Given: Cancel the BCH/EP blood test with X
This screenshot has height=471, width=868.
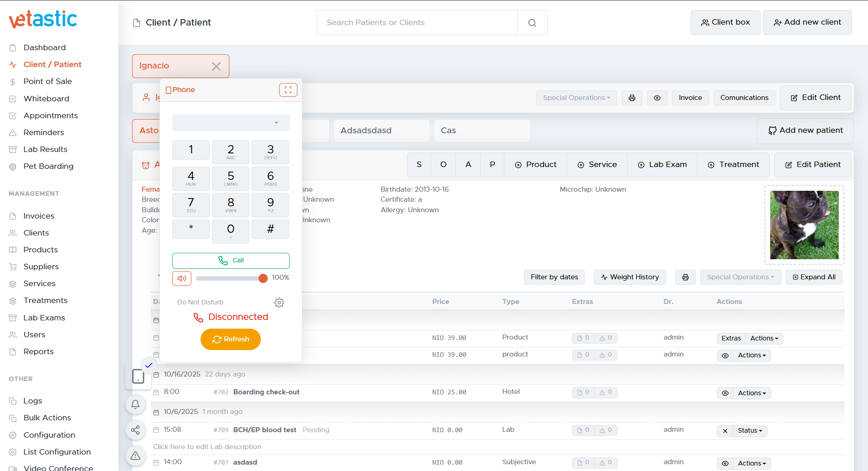Looking at the screenshot, I should (x=725, y=430).
